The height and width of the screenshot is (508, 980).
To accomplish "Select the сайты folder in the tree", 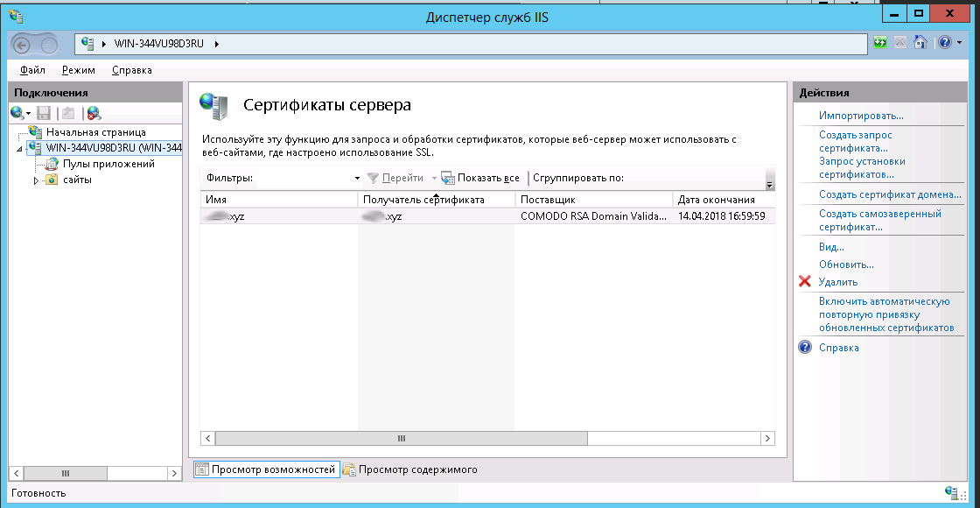I will point(77,180).
